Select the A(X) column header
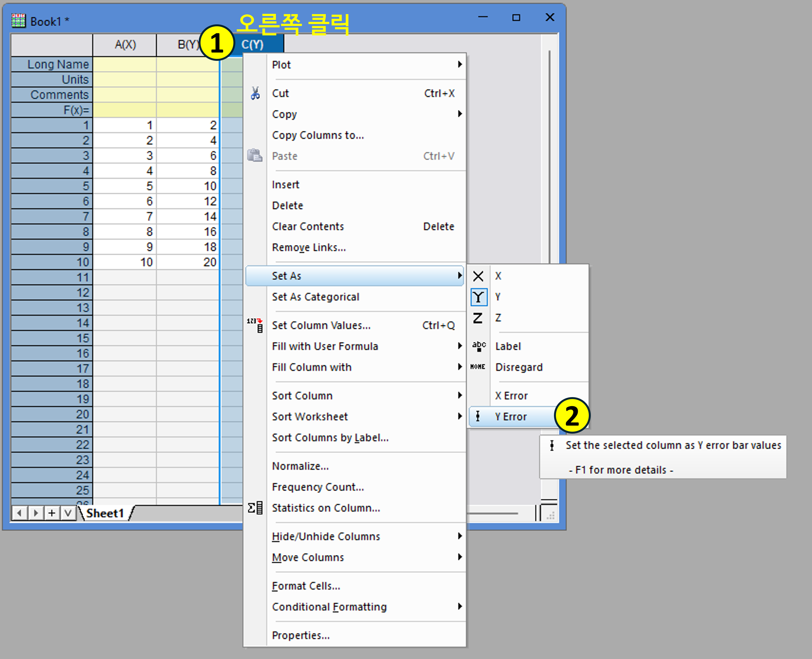 (x=125, y=45)
